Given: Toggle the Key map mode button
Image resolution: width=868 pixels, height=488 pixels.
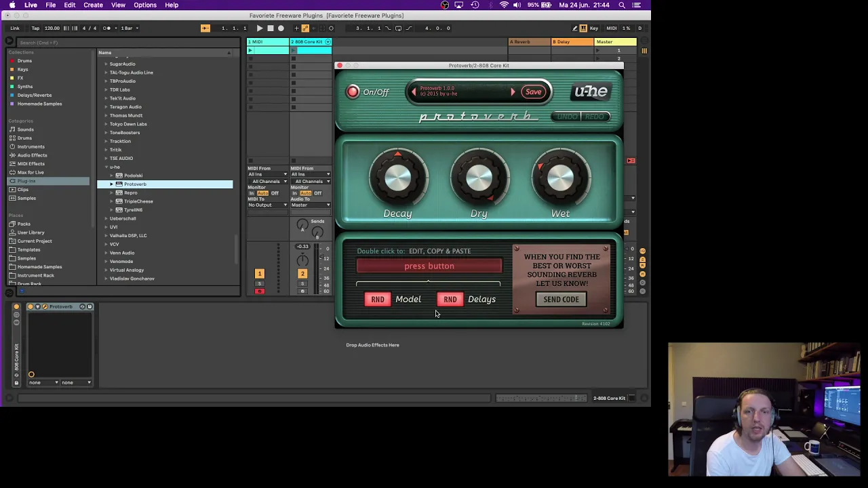Looking at the screenshot, I should click(x=594, y=28).
